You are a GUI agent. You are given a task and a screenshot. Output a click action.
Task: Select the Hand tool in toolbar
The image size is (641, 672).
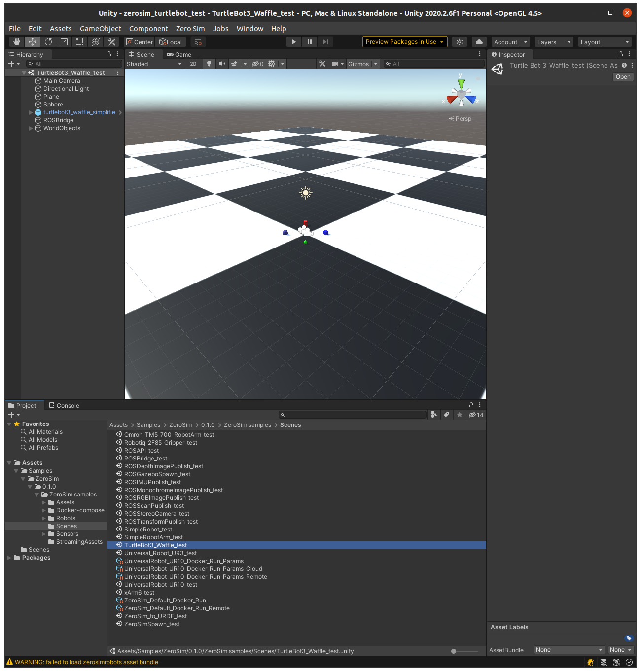pyautogui.click(x=17, y=42)
